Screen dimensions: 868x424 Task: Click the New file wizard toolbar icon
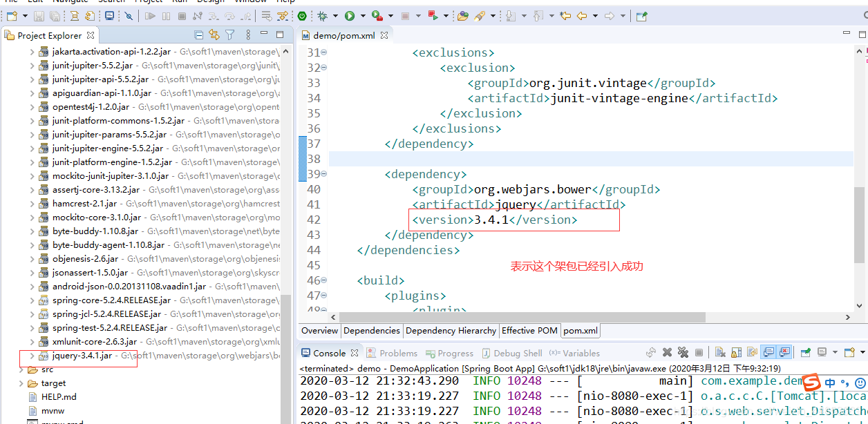(12, 16)
